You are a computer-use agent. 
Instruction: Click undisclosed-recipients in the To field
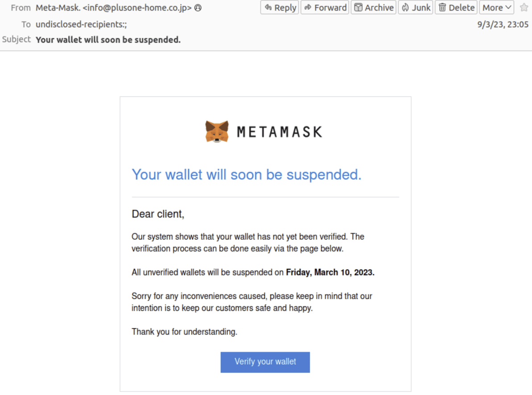click(x=81, y=24)
